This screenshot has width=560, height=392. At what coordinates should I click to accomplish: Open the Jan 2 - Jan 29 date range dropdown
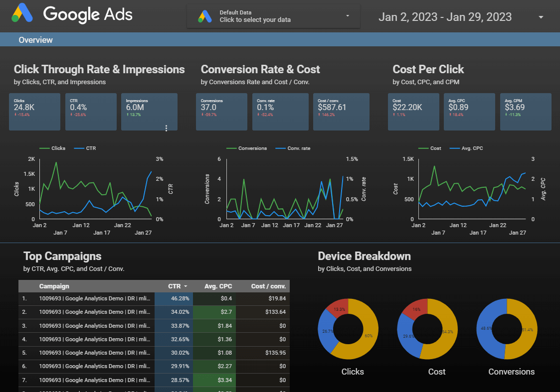point(540,16)
